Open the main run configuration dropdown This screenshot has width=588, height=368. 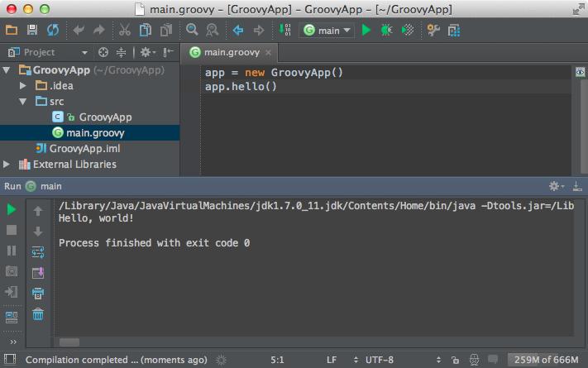click(327, 30)
